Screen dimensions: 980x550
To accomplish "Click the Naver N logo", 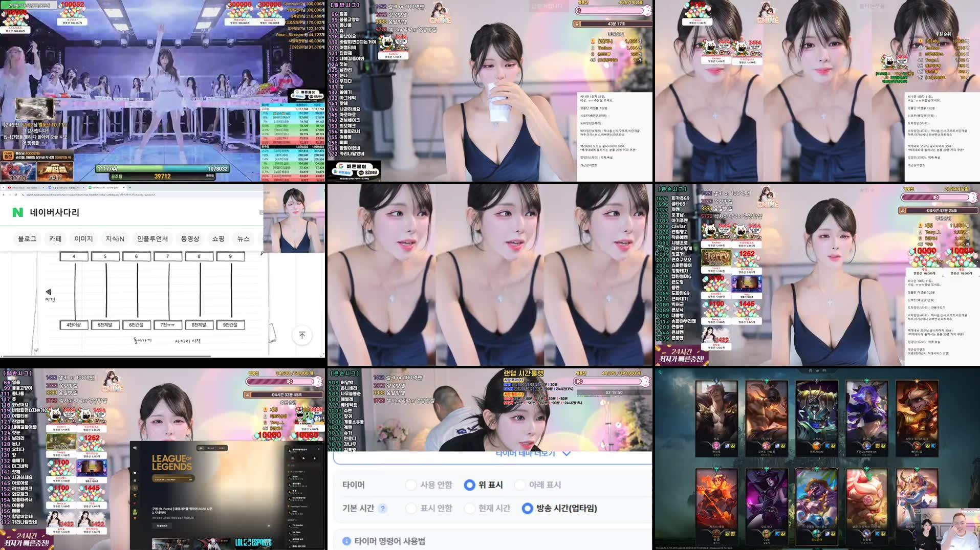I will [x=17, y=212].
